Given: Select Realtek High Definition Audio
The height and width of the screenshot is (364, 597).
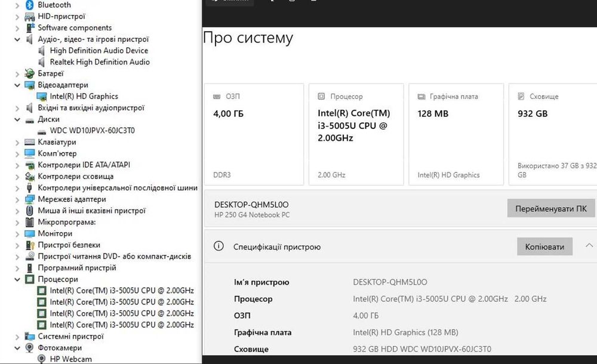Looking at the screenshot, I should pyautogui.click(x=100, y=62).
